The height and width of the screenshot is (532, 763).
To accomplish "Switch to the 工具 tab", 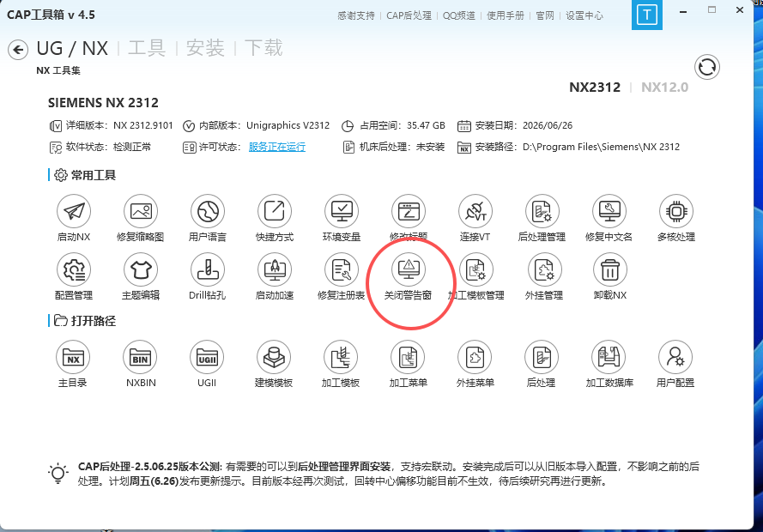I will [x=147, y=49].
